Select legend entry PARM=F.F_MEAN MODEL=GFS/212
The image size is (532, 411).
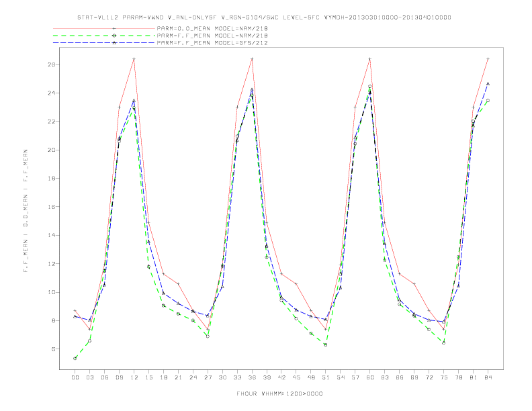coord(212,43)
